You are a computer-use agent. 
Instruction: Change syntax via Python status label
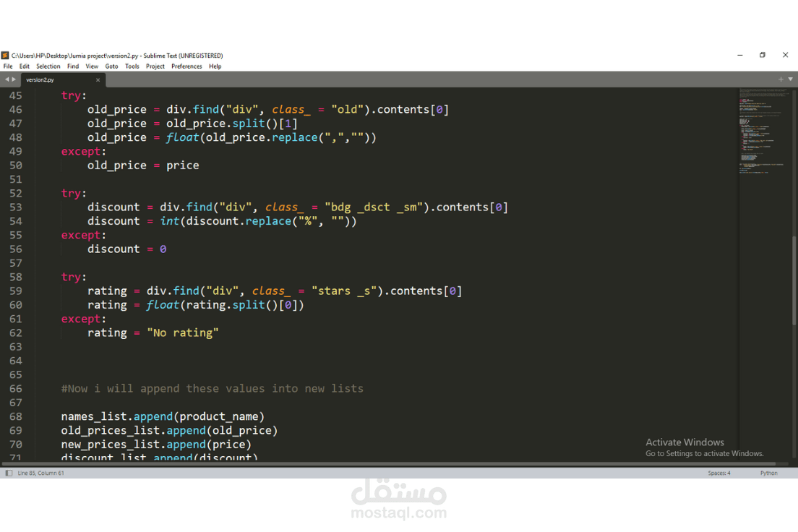[x=768, y=473]
